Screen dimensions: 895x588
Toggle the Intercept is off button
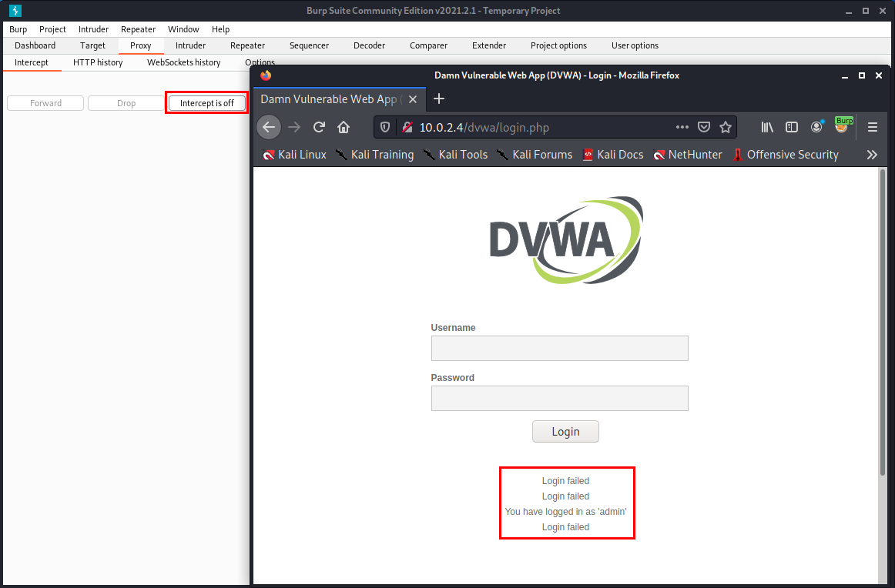coord(206,103)
